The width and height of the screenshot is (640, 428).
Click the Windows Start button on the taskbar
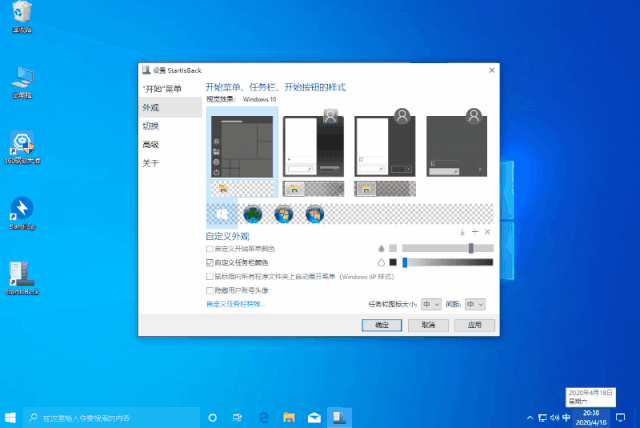pos(11,418)
